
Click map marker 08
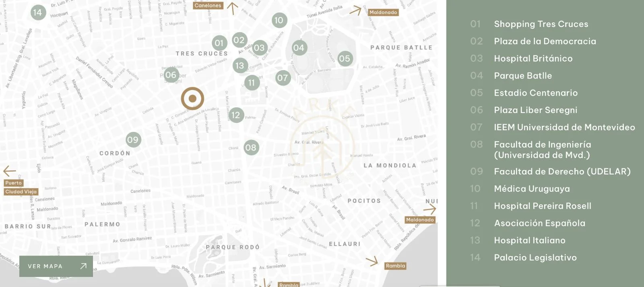click(251, 148)
